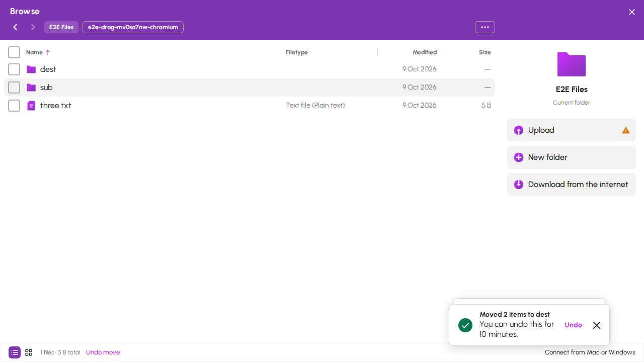
Task: Select the E2E Files breadcrumb
Action: [61, 27]
